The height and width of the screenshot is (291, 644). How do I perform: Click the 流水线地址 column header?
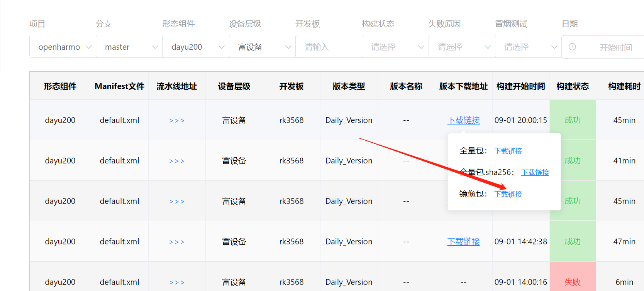coord(177,86)
